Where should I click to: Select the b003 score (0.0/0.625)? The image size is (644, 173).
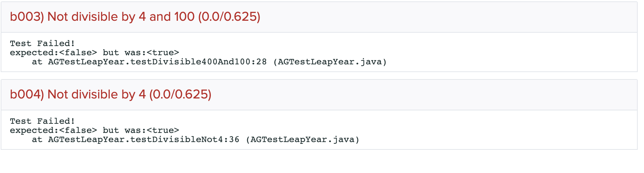coord(229,17)
